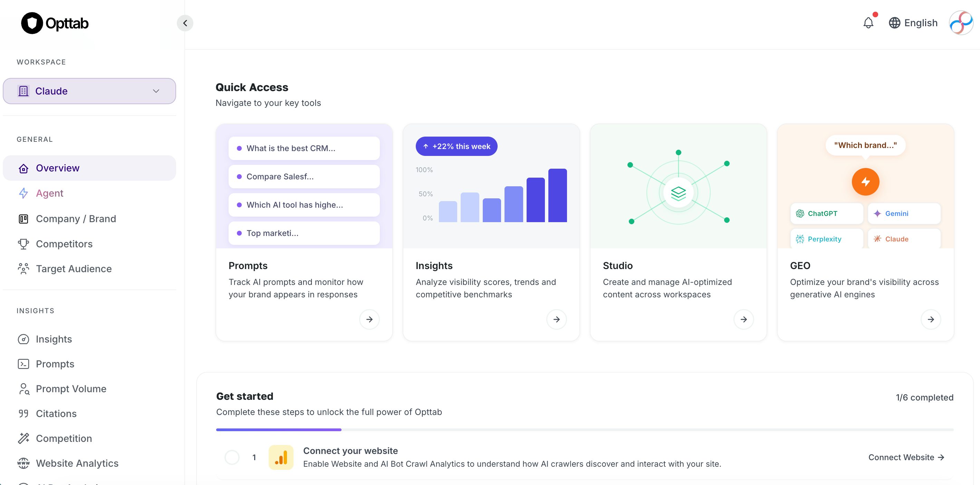980x485 pixels.
Task: Select the Claude chip in GEO card
Action: [x=904, y=239]
